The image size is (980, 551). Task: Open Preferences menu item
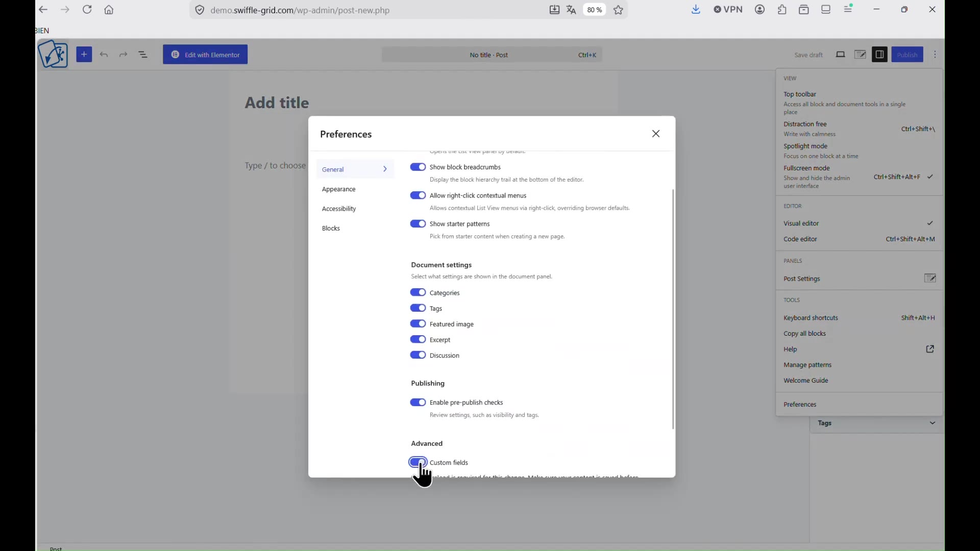[x=860, y=405]
